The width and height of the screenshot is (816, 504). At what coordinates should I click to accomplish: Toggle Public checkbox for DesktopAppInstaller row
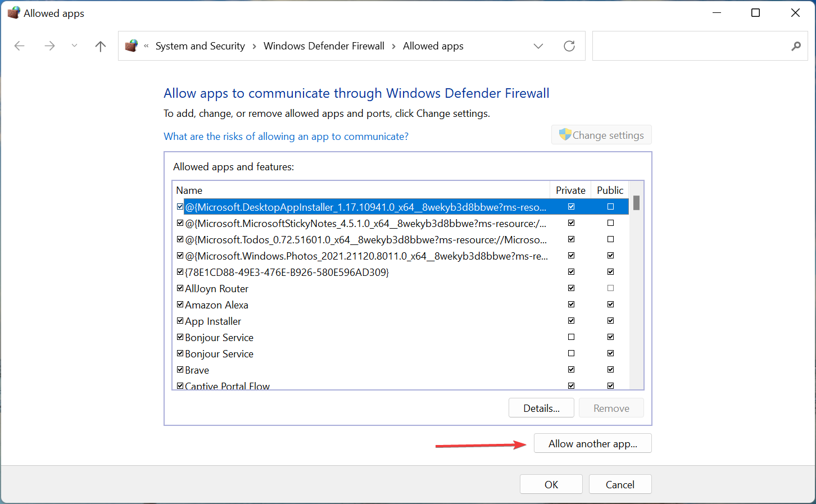coord(610,207)
